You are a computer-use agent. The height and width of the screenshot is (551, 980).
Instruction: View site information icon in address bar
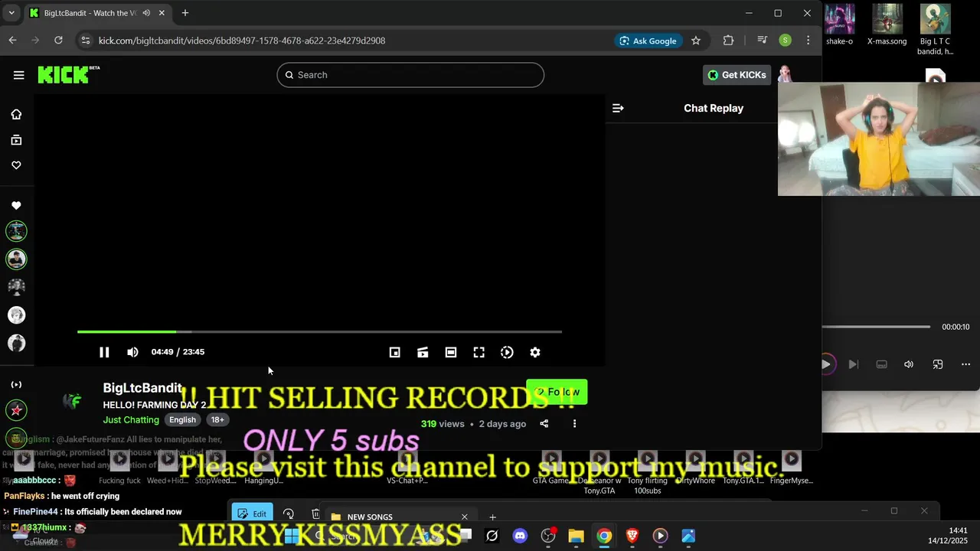[85, 41]
